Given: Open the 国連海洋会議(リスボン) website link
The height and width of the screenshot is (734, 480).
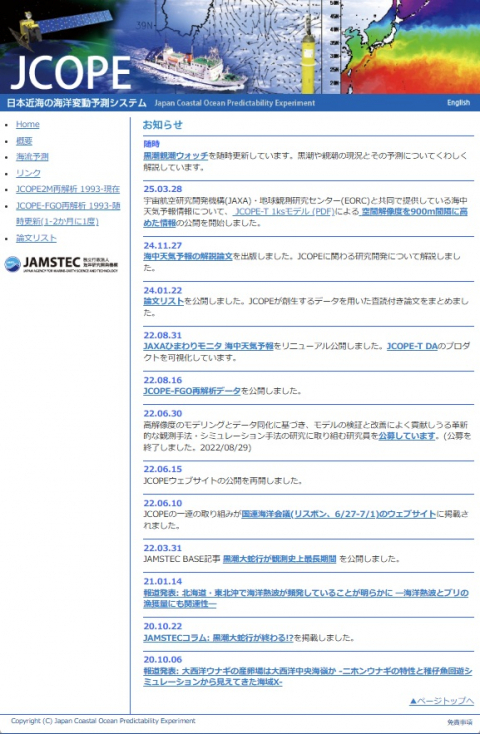Looking at the screenshot, I should 339,514.
